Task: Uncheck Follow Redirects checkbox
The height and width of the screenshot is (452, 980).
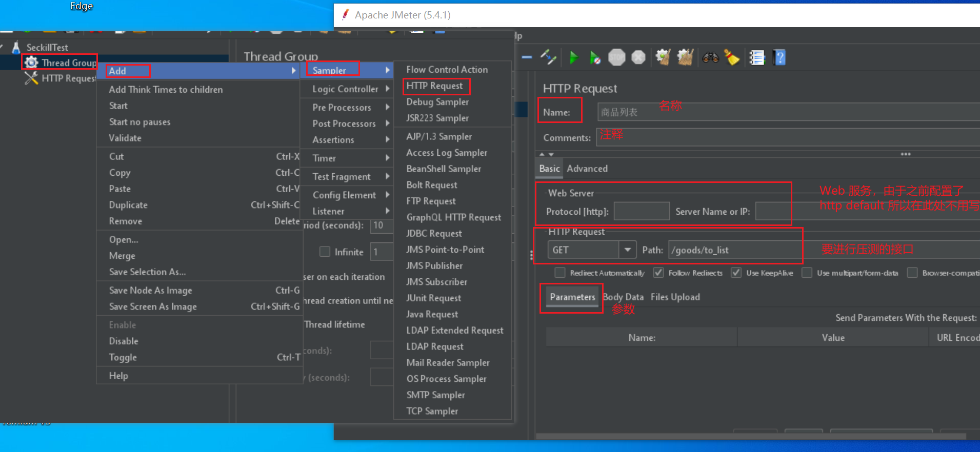Action: pos(658,273)
